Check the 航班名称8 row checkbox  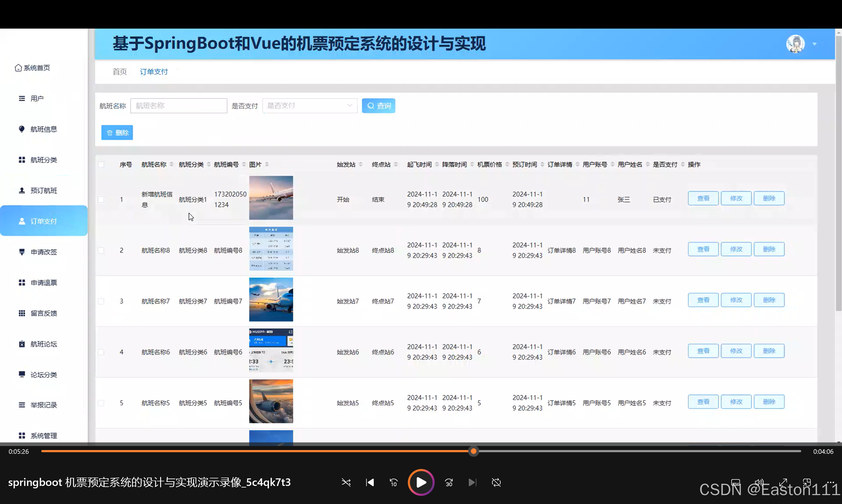101,250
